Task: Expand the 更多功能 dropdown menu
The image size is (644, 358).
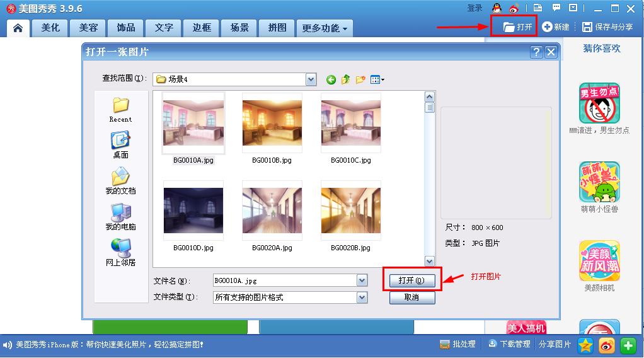Action: [x=325, y=28]
